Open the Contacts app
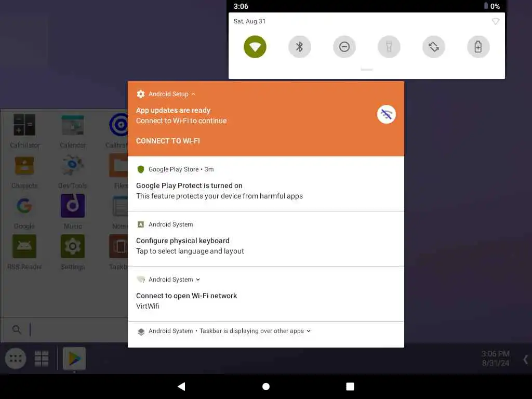532x399 pixels. click(x=24, y=172)
